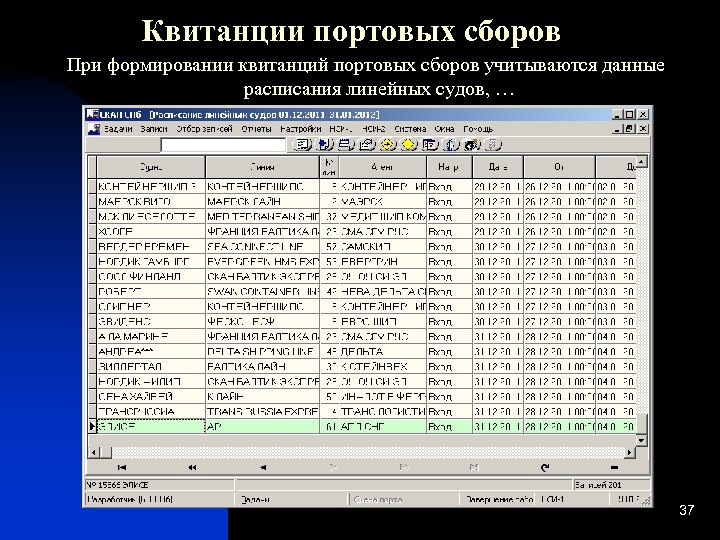Viewport: 720px width, 540px height.
Task: Select the SWAN CONTAINER LINE cell
Action: [263, 292]
